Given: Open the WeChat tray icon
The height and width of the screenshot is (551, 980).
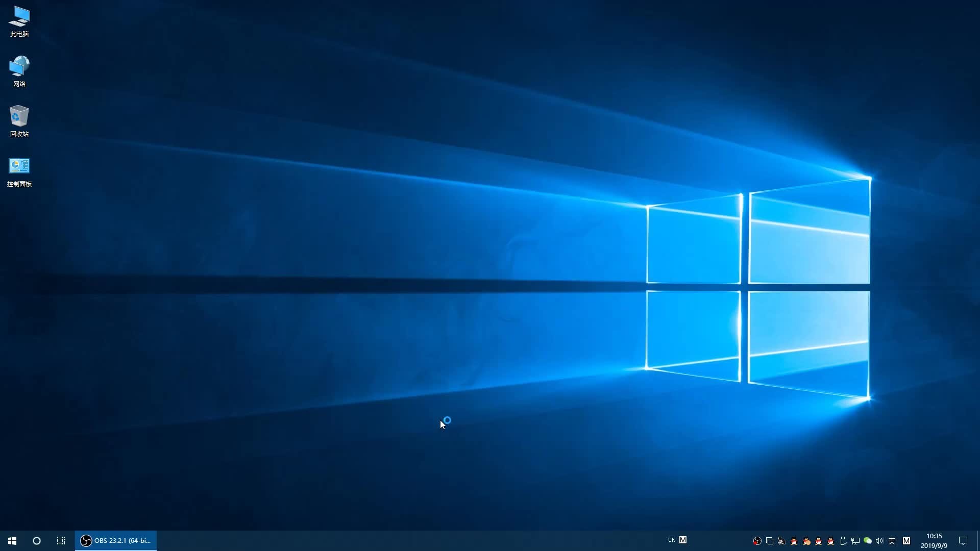Looking at the screenshot, I should pos(868,541).
